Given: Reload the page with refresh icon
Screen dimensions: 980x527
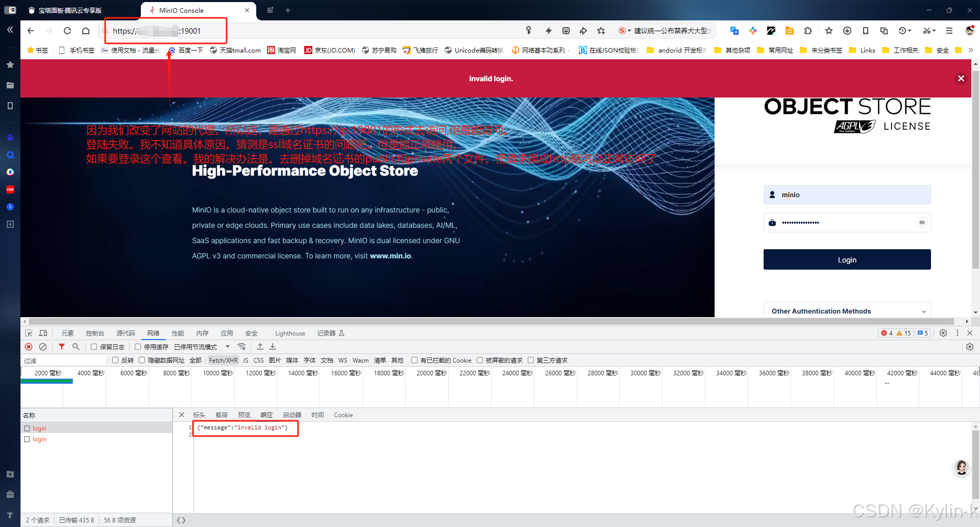Looking at the screenshot, I should (67, 31).
